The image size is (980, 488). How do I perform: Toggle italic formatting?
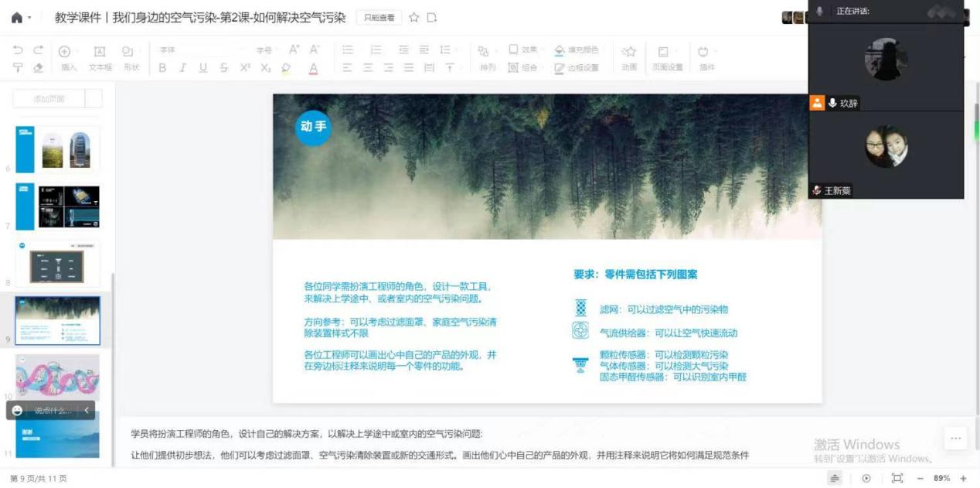pos(182,68)
